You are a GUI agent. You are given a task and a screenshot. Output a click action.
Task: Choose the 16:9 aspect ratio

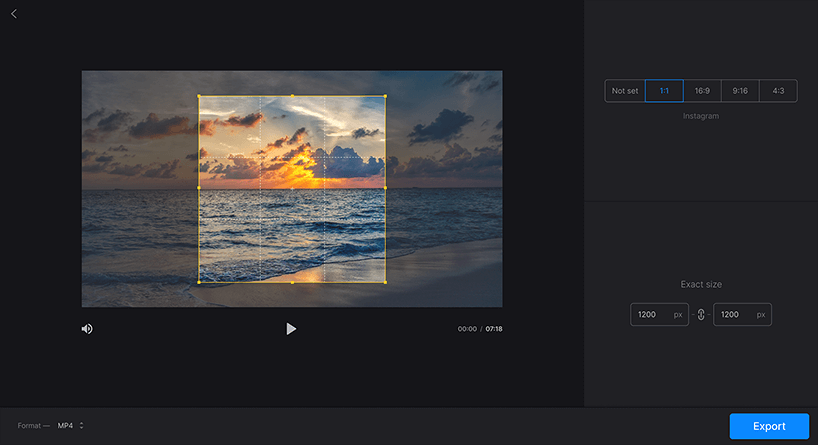tap(702, 91)
